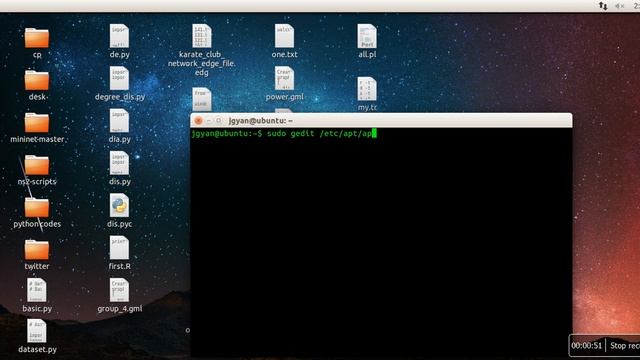This screenshot has height=360, width=640.
Task: Maximize the jgyan@ubuntu terminal window
Action: click(218, 121)
